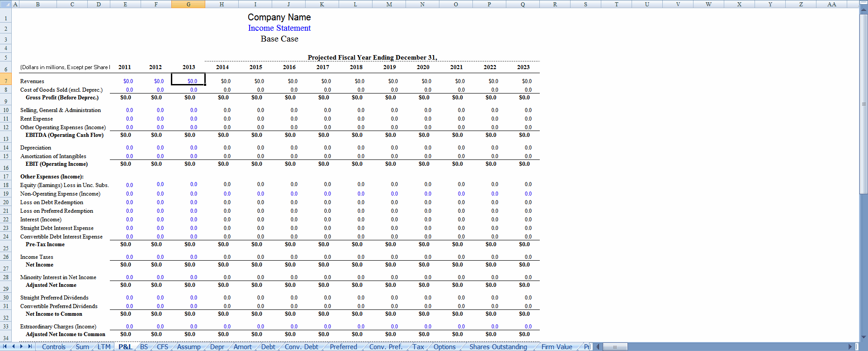Viewport: 868px width, 351px height.
Task: Open the Depr sheet tab
Action: [x=217, y=347]
